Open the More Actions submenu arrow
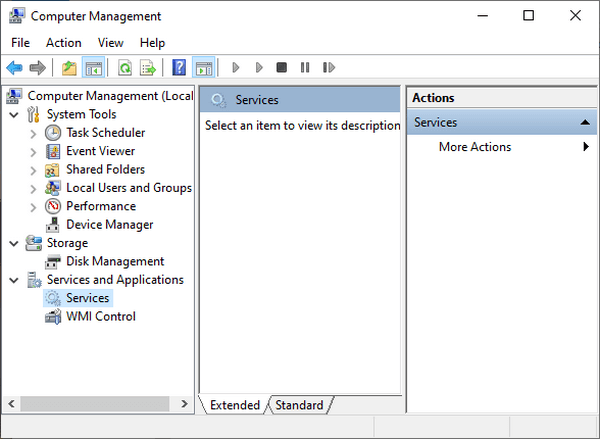 586,147
